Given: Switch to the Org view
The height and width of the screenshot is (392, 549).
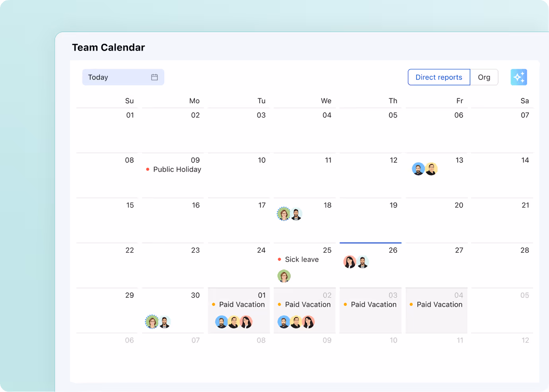Looking at the screenshot, I should point(485,77).
